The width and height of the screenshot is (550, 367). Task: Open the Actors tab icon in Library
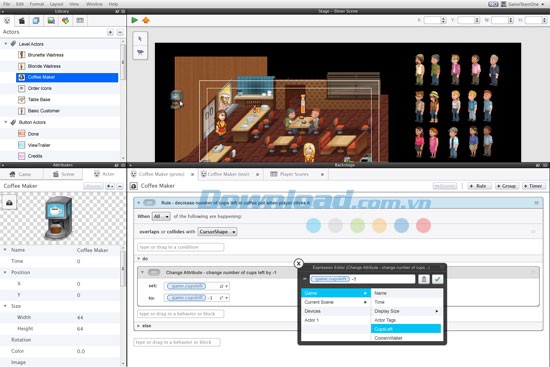pyautogui.click(x=7, y=21)
